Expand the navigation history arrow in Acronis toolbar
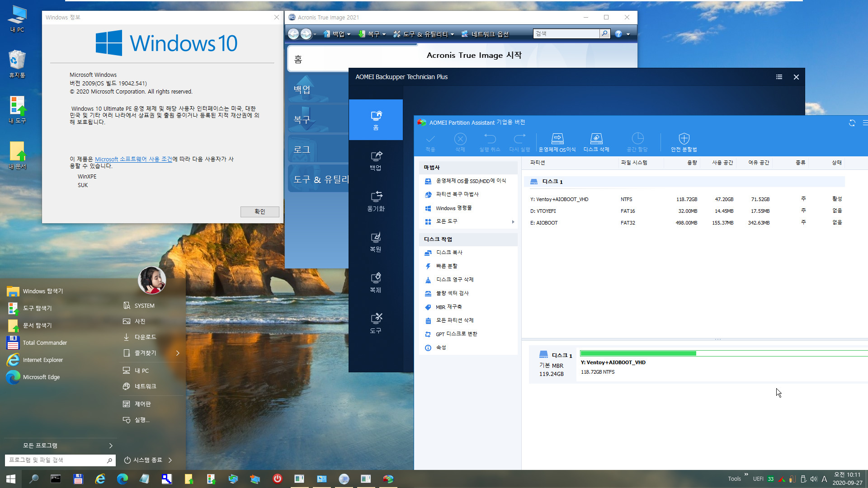Screen dimensions: 868x488 (315, 34)
